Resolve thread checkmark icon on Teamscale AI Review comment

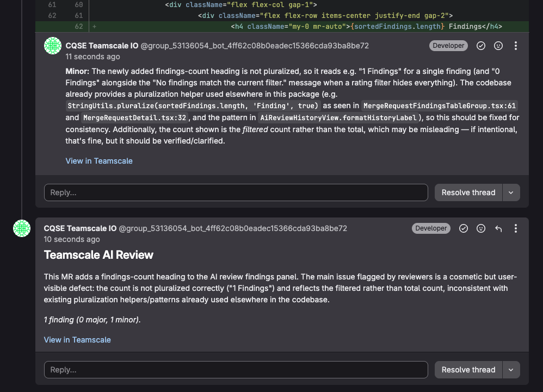464,228
